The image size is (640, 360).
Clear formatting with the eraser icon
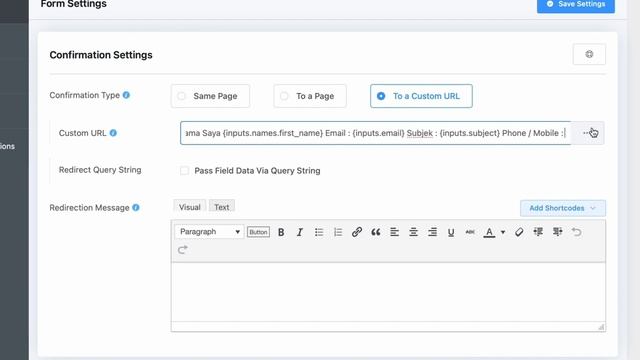point(519,232)
